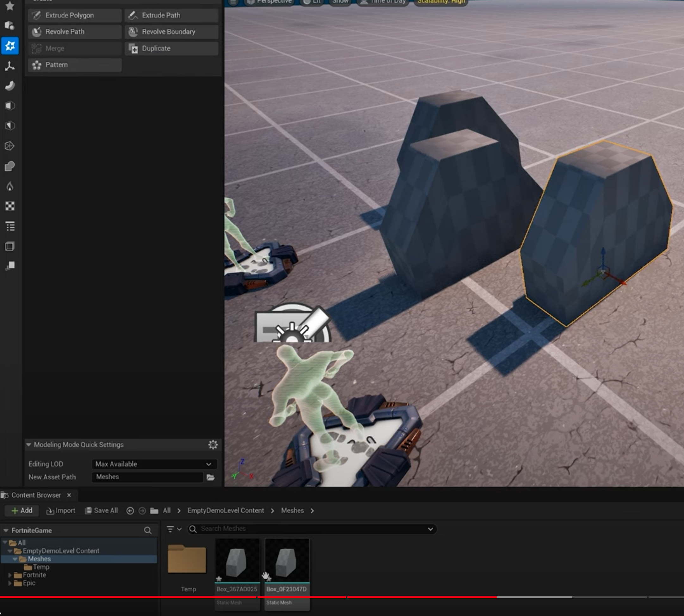Expand the Fortnite folder in tree

(9, 575)
